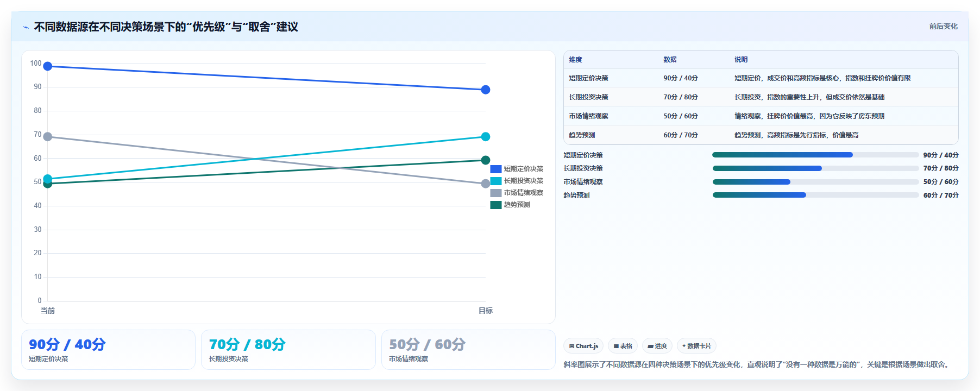This screenshot has width=980, height=391.
Task: Click the 目标 x-axis label
Action: tap(486, 311)
